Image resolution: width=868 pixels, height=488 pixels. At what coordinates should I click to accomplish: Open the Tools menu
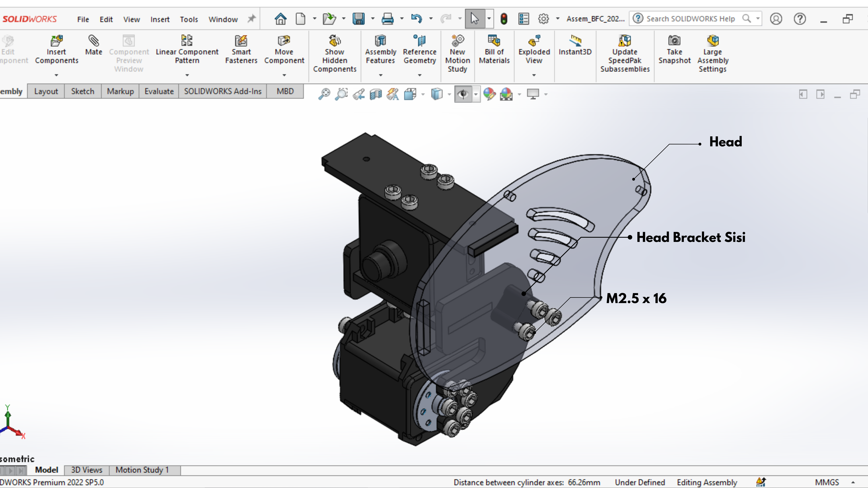coord(189,19)
